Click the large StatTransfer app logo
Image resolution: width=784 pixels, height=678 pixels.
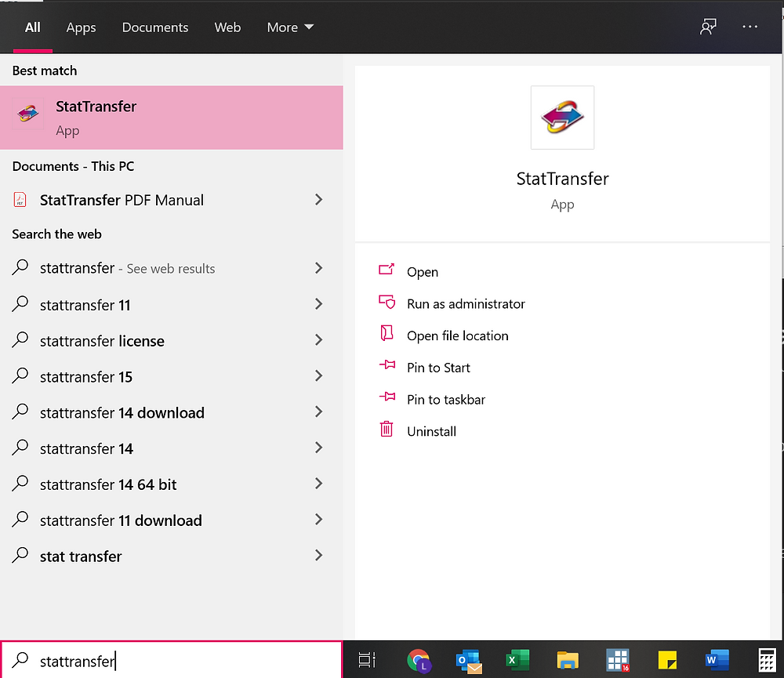(x=562, y=118)
